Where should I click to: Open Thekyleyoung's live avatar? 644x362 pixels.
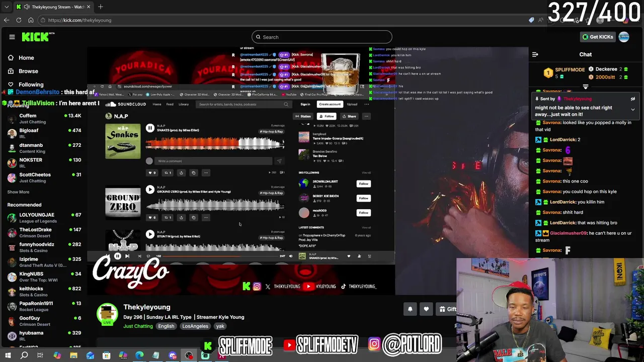[x=107, y=314]
